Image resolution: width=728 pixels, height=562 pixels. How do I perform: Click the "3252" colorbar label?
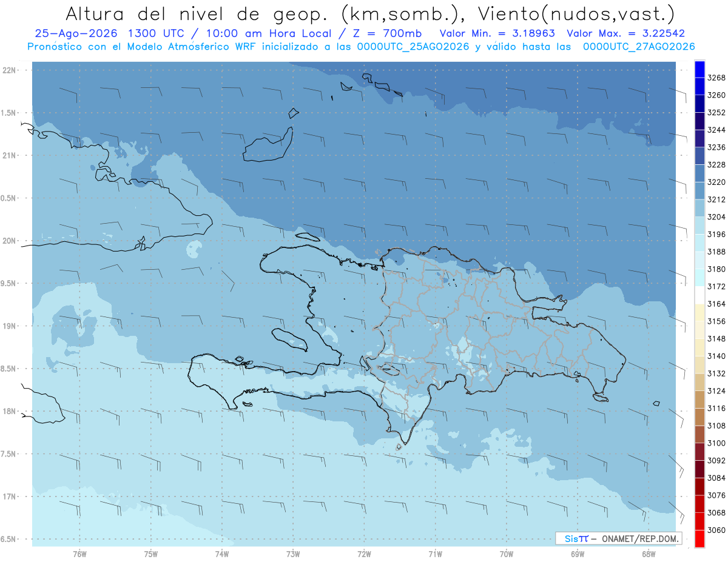(716, 113)
